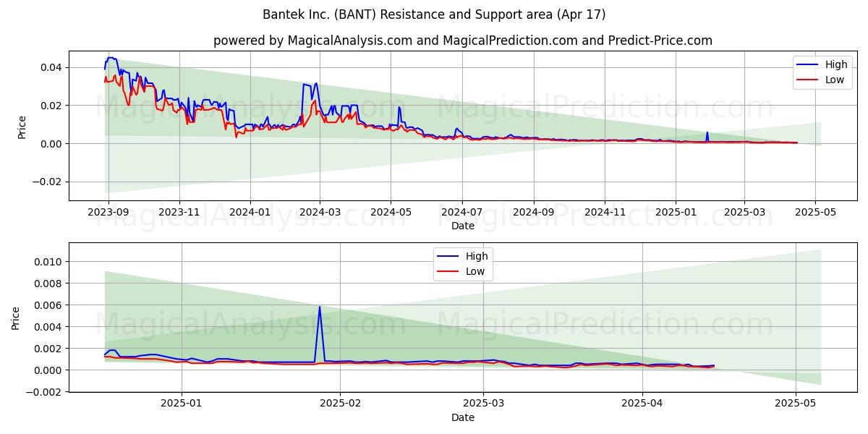Click the '2024-09' tick label
The image size is (868, 434).
(x=534, y=212)
